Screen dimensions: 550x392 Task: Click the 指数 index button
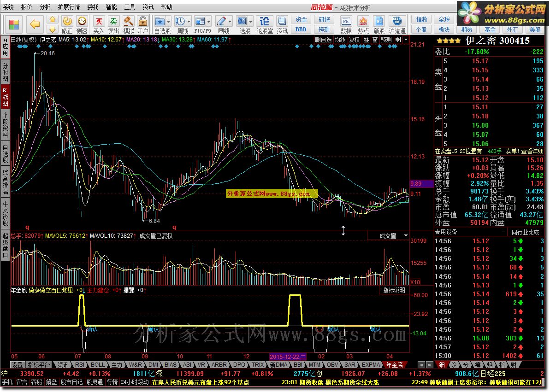coord(422,20)
